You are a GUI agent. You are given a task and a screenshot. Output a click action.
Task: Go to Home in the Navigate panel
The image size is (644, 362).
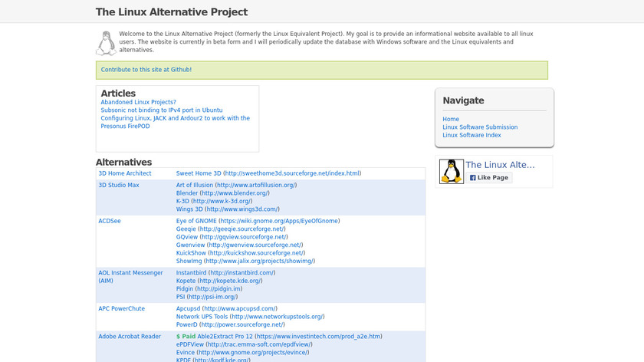coord(451,119)
